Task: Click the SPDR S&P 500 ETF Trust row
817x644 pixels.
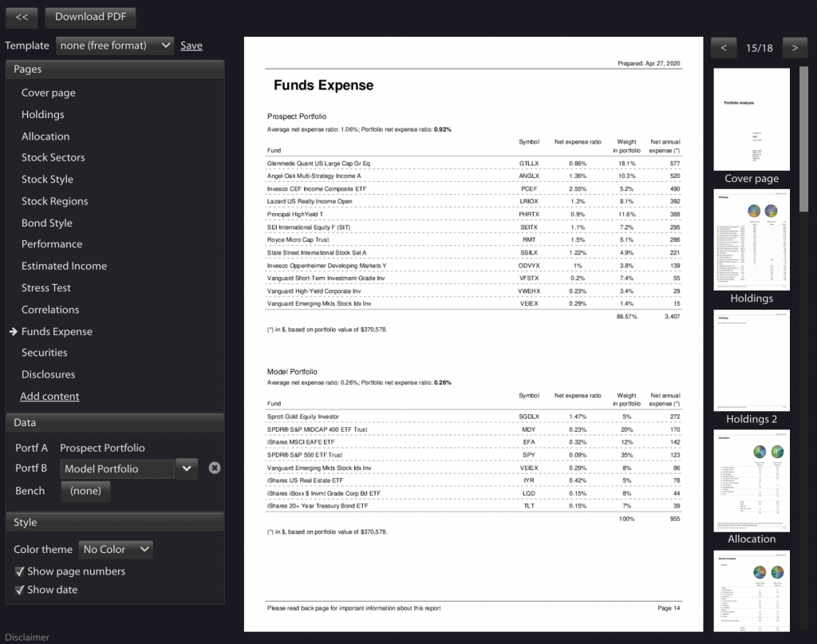Action: click(x=473, y=455)
